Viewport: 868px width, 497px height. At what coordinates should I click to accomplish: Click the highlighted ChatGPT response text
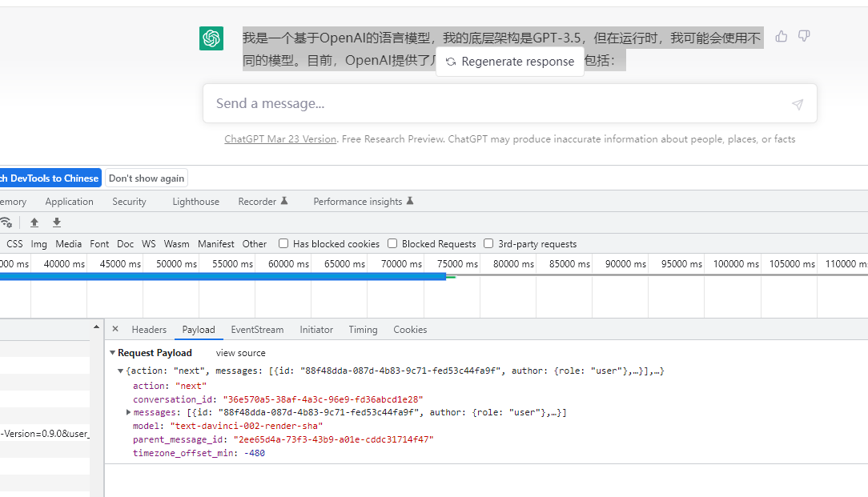point(503,49)
